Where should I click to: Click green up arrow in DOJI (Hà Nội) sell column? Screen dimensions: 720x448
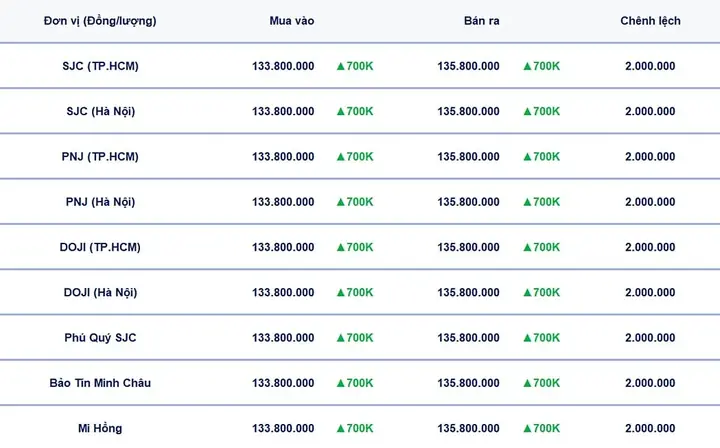click(527, 292)
